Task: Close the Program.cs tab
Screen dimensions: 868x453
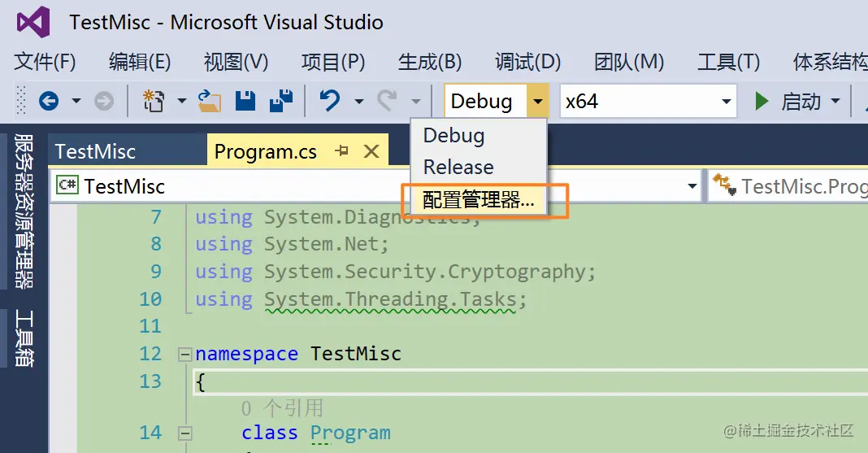Action: [371, 151]
